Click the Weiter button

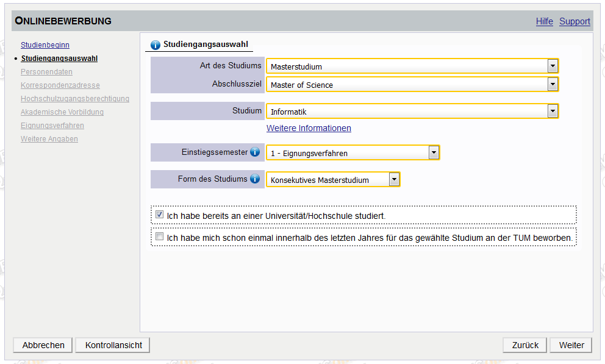(571, 345)
